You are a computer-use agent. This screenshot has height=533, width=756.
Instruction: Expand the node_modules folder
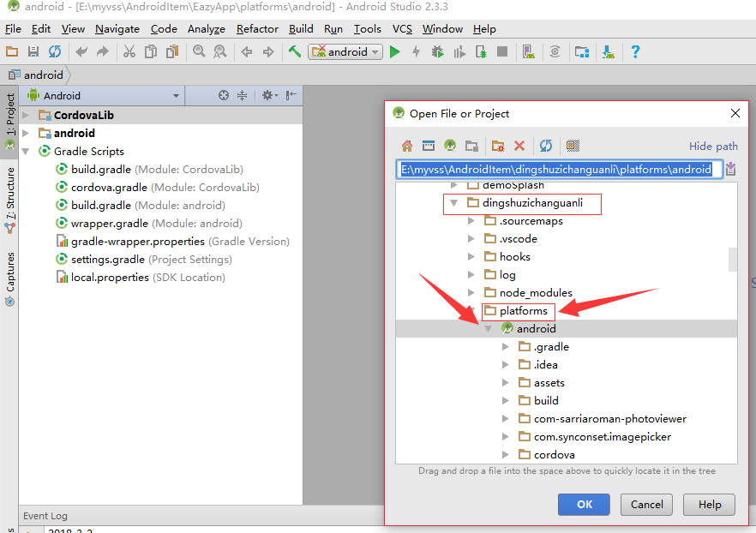(x=471, y=292)
